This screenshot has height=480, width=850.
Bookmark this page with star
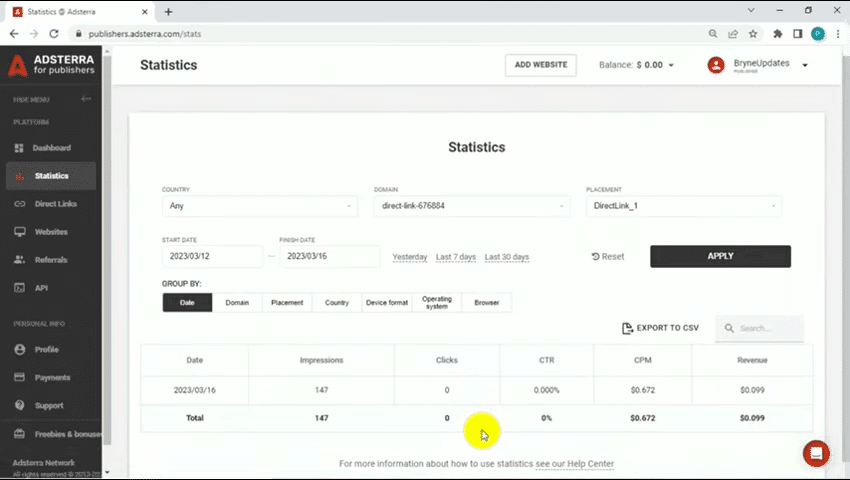coord(753,34)
